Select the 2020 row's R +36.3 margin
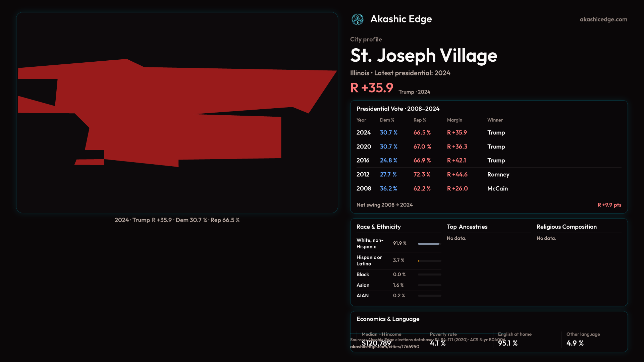The image size is (644, 362). tap(457, 147)
